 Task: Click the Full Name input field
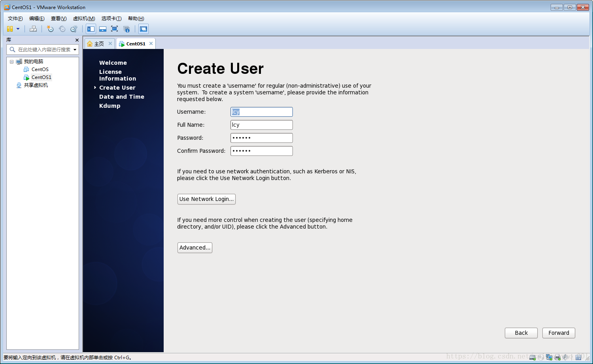point(262,125)
